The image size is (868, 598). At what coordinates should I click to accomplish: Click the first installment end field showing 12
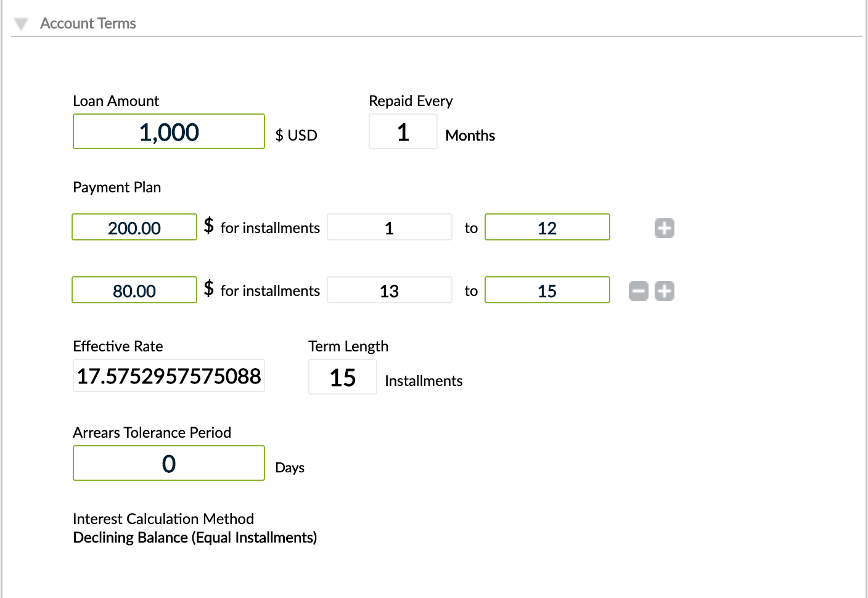pos(547,227)
